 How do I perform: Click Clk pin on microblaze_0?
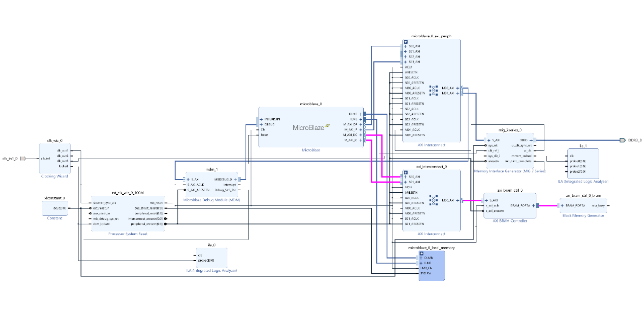(263, 130)
